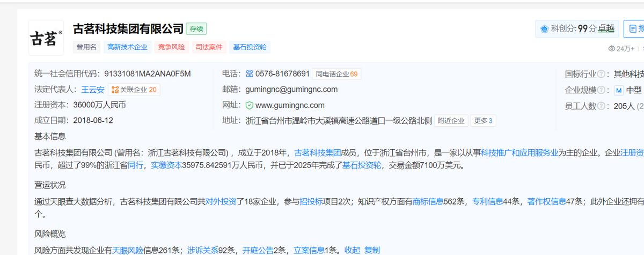This screenshot has height=255, width=644.
Task: Click the 注册资 link at line end
Action: pos(632,152)
